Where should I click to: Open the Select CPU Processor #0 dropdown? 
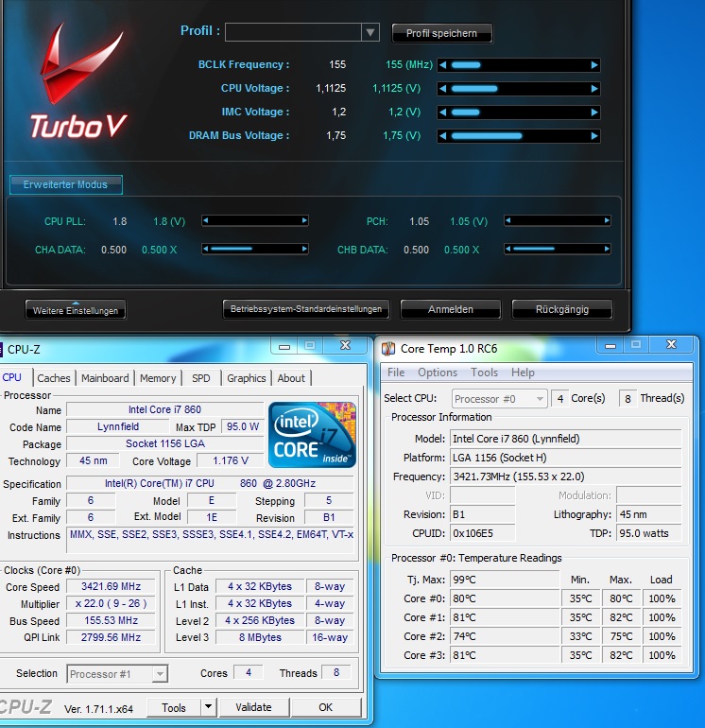click(499, 399)
